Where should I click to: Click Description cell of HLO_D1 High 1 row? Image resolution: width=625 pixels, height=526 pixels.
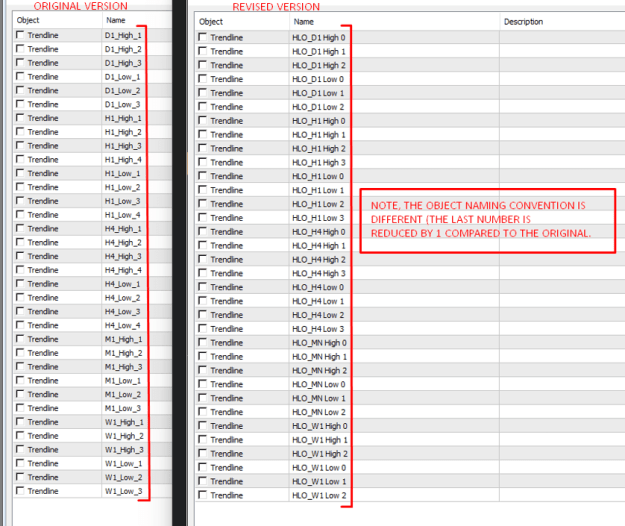(562, 51)
